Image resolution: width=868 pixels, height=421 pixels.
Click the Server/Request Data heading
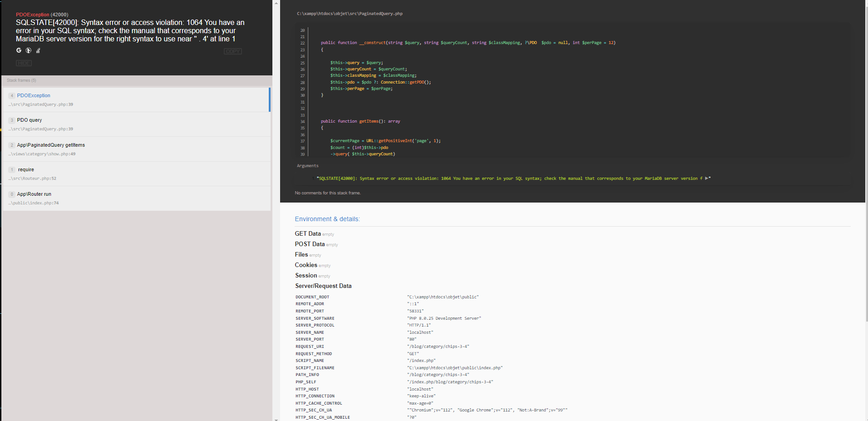(x=323, y=286)
